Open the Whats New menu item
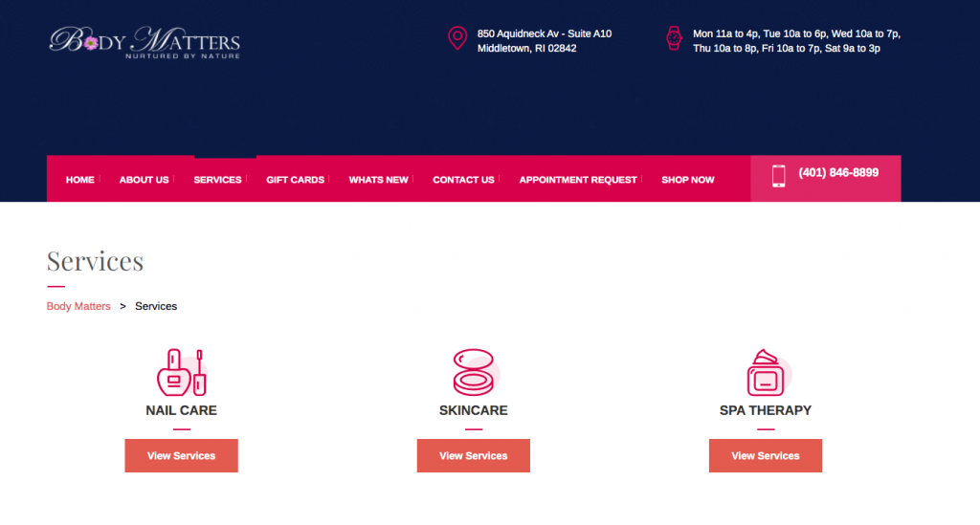The width and height of the screenshot is (980, 525). (378, 180)
